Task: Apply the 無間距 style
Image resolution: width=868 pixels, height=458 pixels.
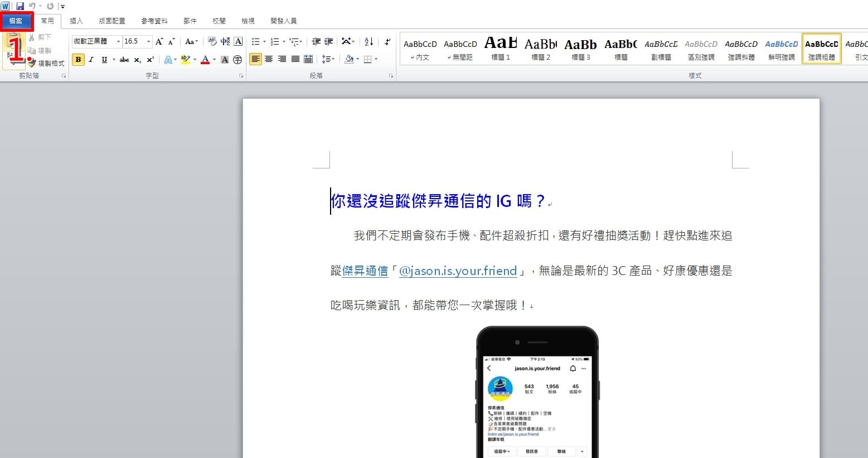Action: [460, 49]
